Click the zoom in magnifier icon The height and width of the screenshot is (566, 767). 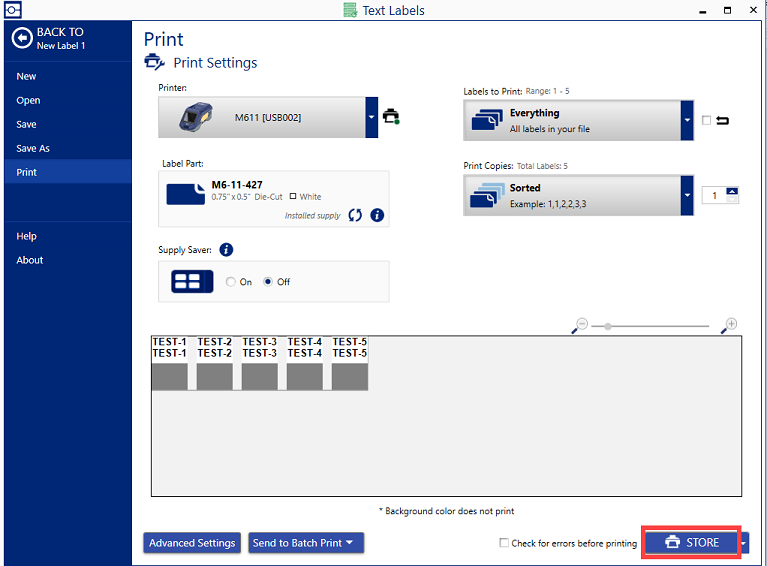point(731,325)
